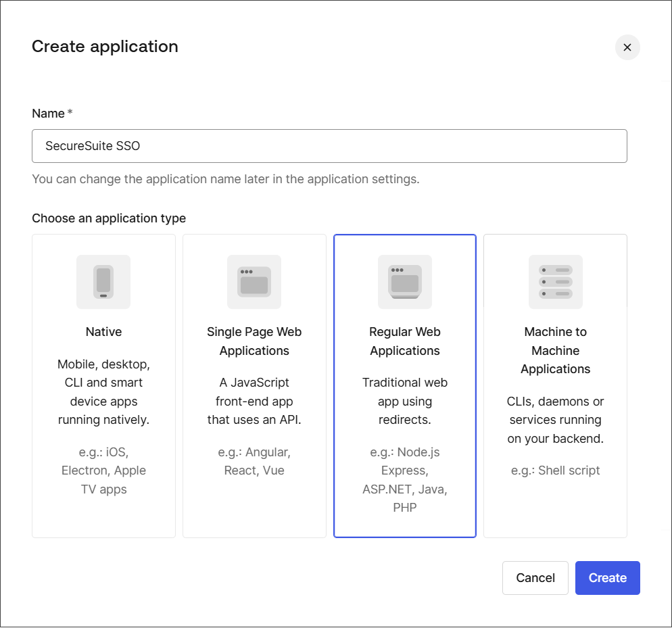Screen dimensions: 672x628
Task: Select the Machine to Machine Applications card
Action: (556, 386)
